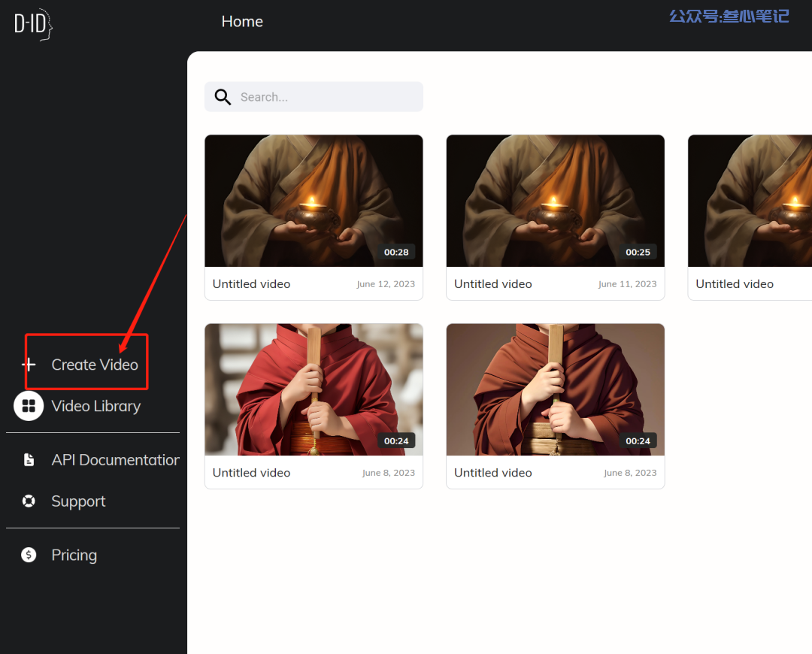This screenshot has height=654, width=812.
Task: Click the Support lifebuoy icon
Action: tap(29, 501)
